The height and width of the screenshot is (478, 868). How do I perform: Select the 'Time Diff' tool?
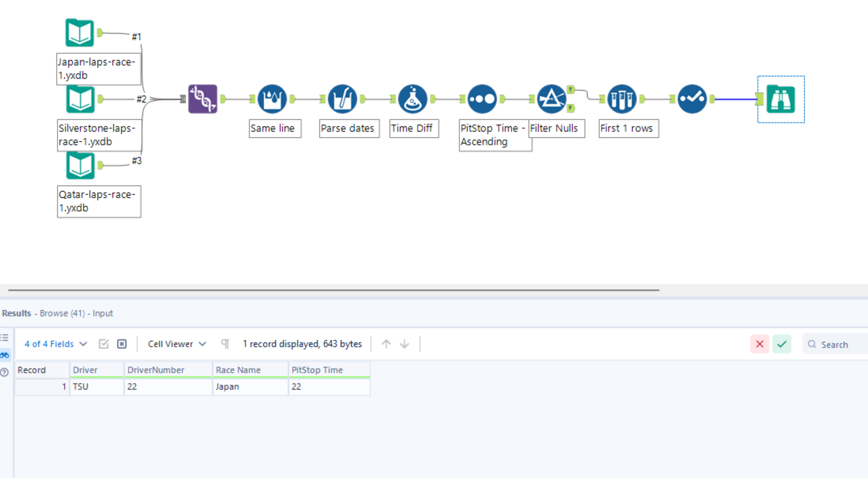[413, 98]
